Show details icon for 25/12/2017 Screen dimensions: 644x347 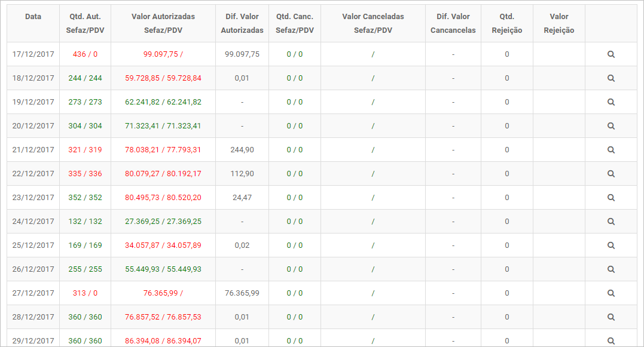point(611,245)
